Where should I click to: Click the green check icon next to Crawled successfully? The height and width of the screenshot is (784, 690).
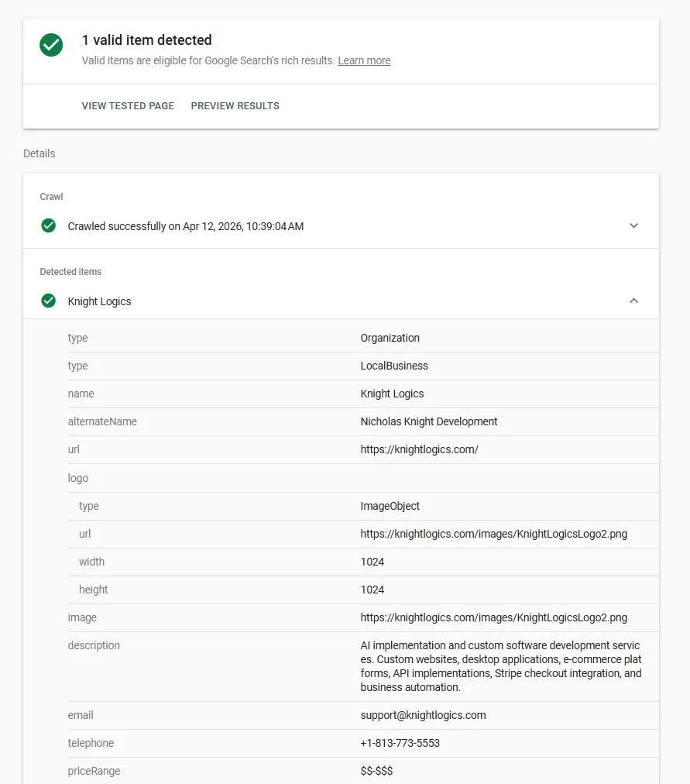pyautogui.click(x=49, y=225)
